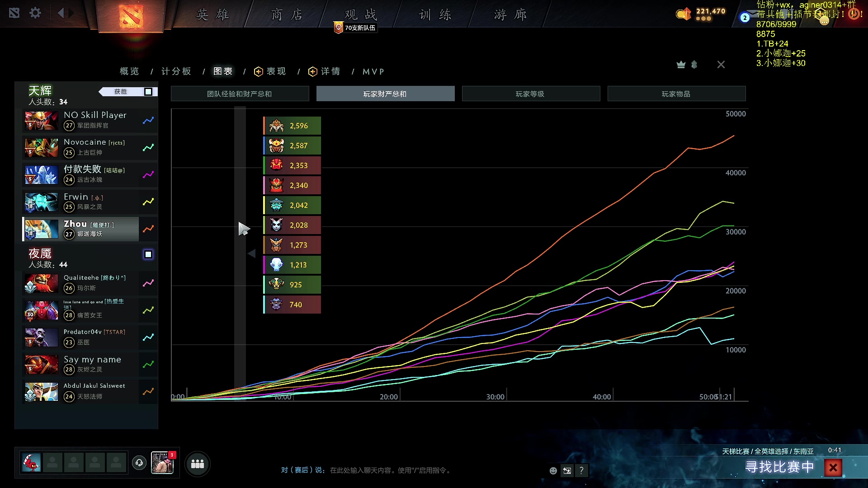The width and height of the screenshot is (868, 488).
Task: Toggle Predator04v graph line
Action: (148, 338)
